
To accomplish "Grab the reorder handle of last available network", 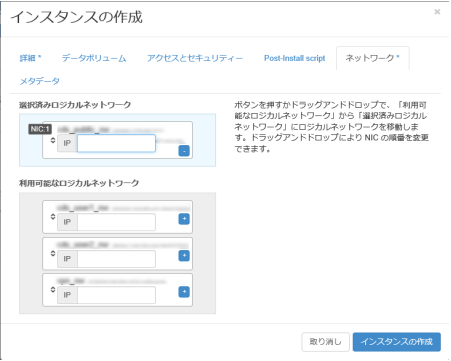I will (x=53, y=290).
